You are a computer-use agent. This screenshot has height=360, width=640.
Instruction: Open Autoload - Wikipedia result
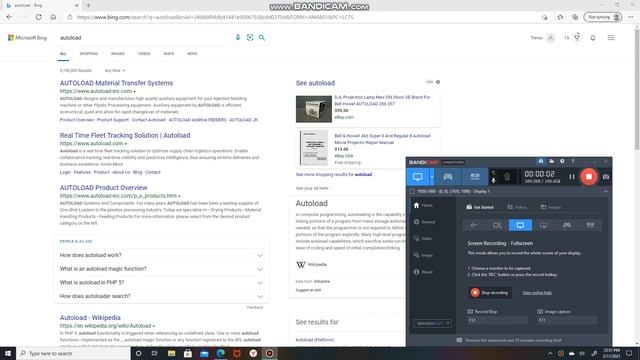click(90, 318)
